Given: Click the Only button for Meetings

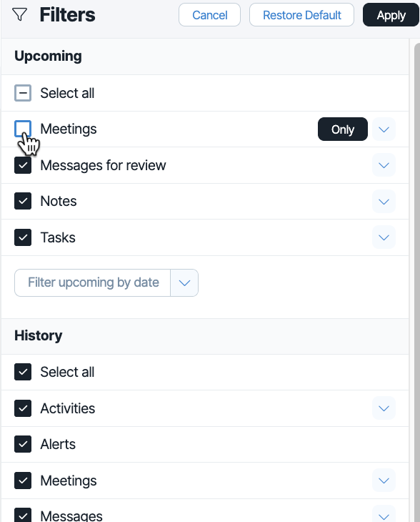Looking at the screenshot, I should [343, 129].
